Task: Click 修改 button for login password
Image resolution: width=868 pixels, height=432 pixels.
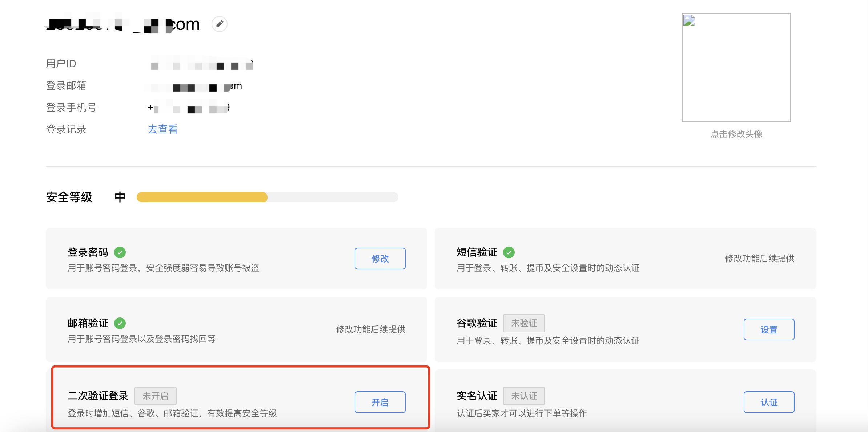Action: 380,259
